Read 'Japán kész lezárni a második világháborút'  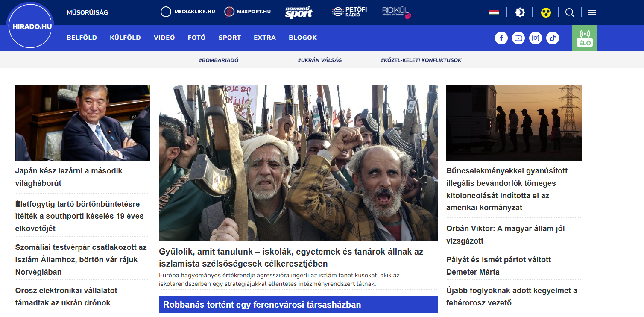(x=69, y=177)
